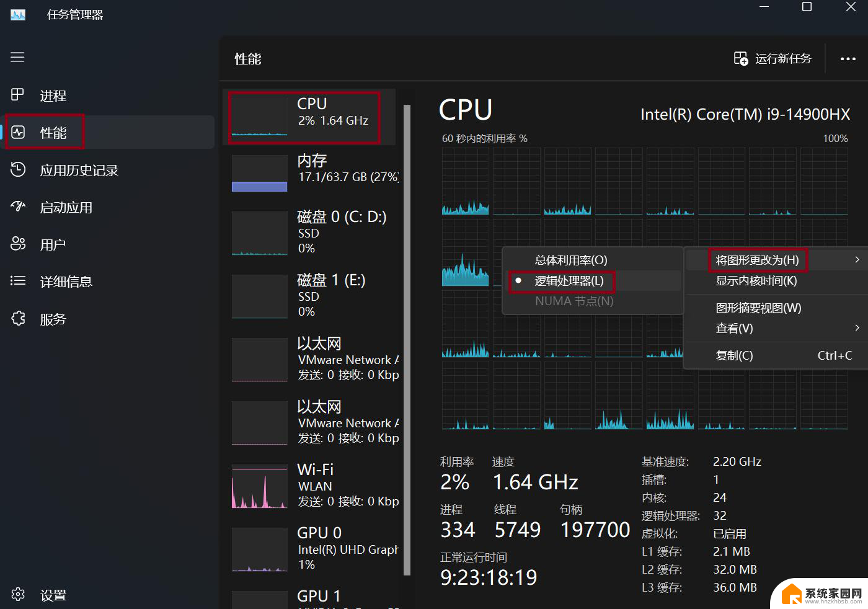Open the three-dot more options menu

[x=848, y=59]
